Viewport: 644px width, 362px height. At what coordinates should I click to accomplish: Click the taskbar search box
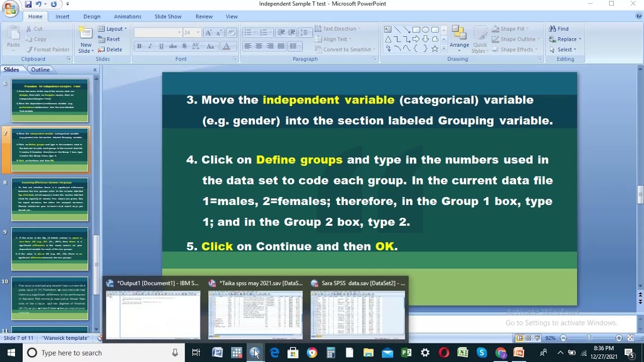[103, 352]
